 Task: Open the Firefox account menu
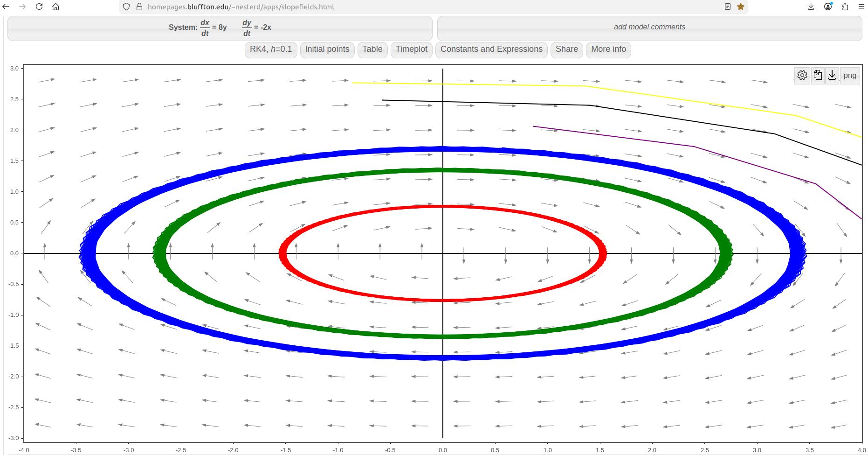828,7
